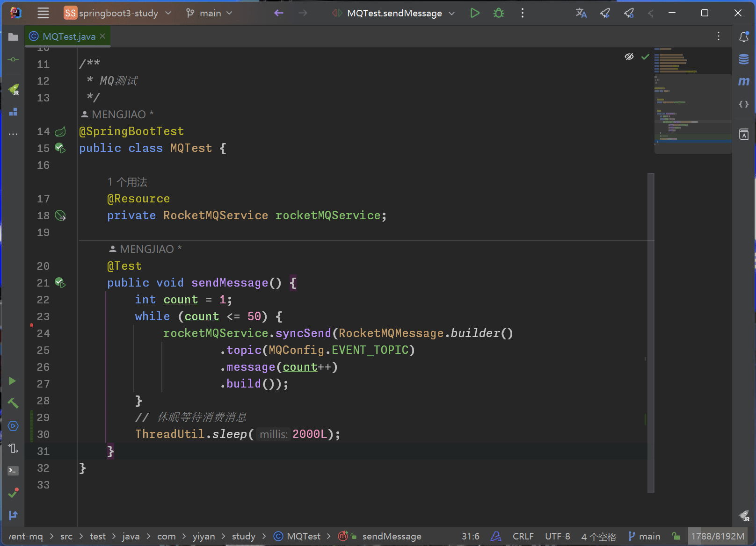756x546 pixels.
Task: Click the memory indicator 1788/8192M
Action: 718,536
